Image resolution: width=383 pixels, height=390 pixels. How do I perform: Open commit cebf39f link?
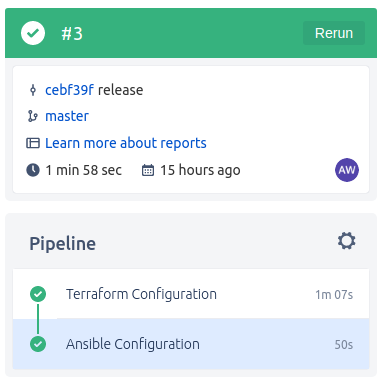[69, 90]
